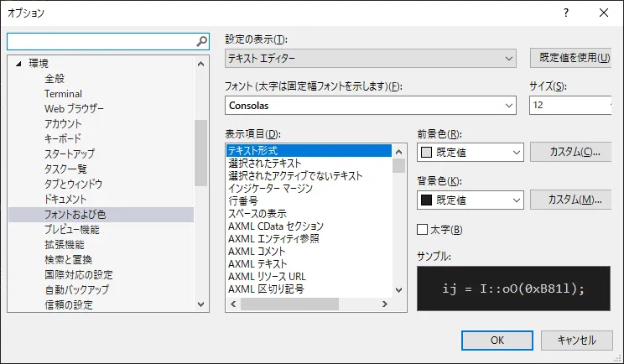Click the background カスタム button
624x364 pixels.
click(569, 200)
